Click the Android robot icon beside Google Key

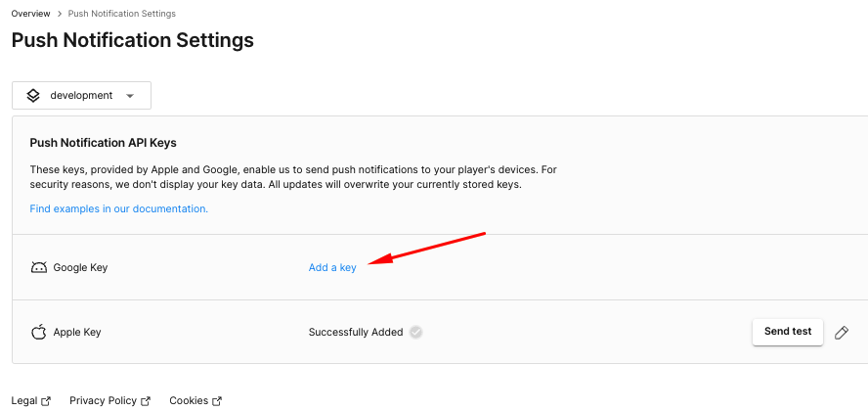39,267
